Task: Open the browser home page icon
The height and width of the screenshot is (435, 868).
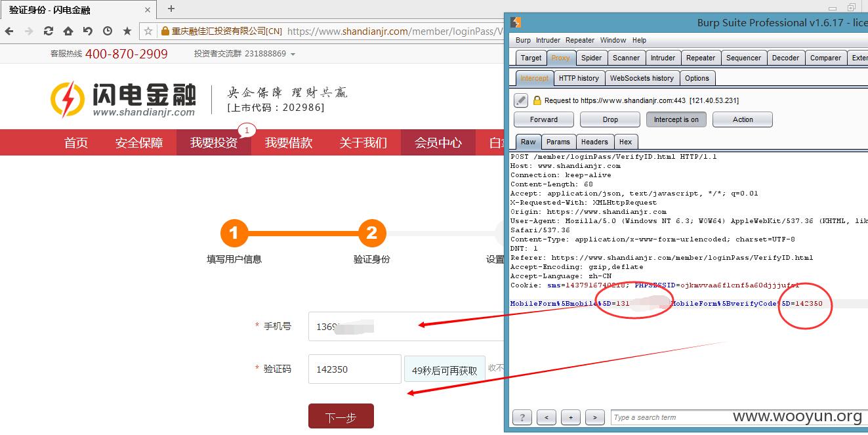Action: pos(68,31)
